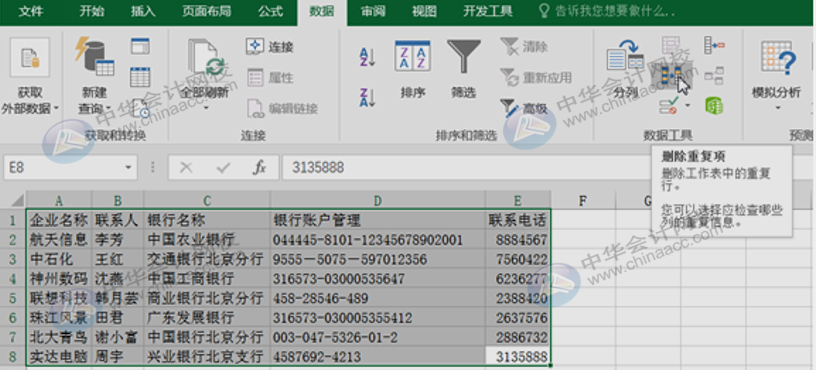Click the Edit Links (编辑链接) button
The height and width of the screenshot is (370, 816).
pos(282,108)
